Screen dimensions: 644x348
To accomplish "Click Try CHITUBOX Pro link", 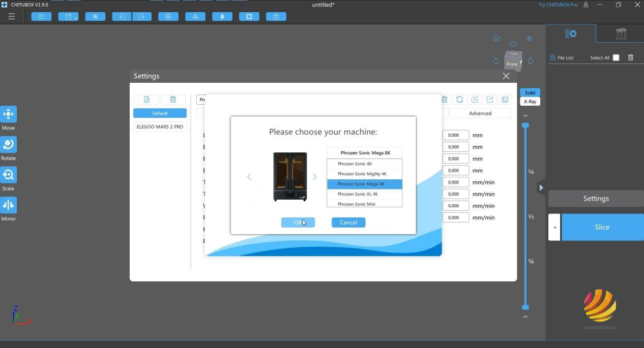I will point(558,5).
